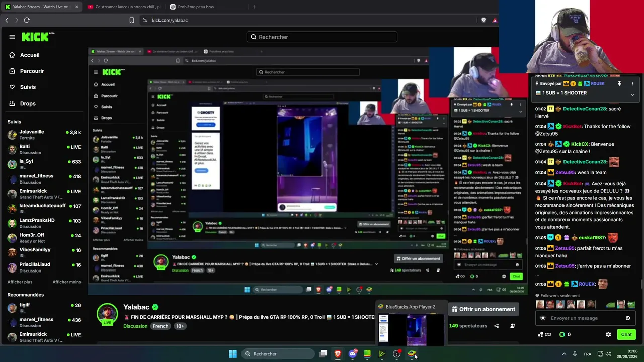
Task: Expand followed list with 'Afficher plus'
Action: pos(20,282)
